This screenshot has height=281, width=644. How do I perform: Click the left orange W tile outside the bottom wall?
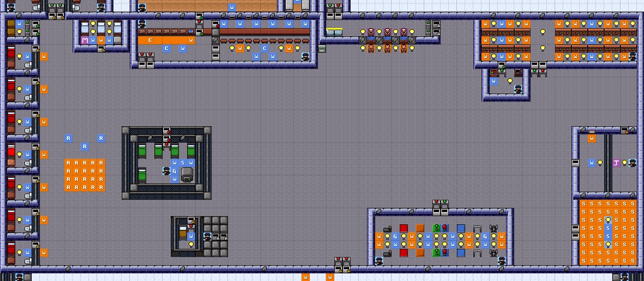tap(306, 277)
